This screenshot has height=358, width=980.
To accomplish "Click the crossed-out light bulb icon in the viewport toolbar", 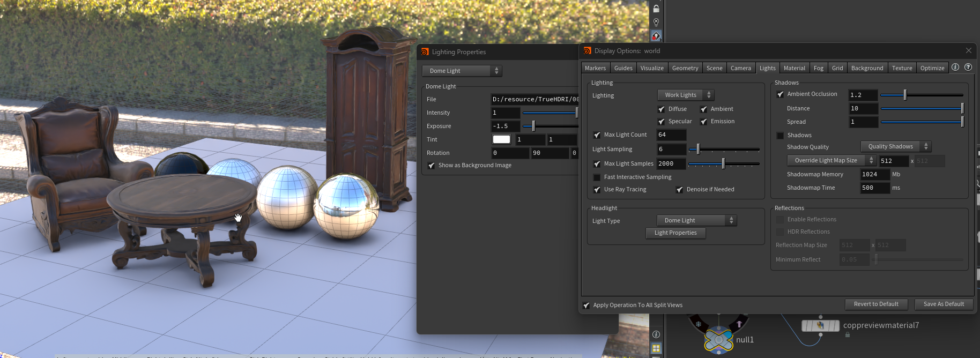I will click(x=656, y=22).
